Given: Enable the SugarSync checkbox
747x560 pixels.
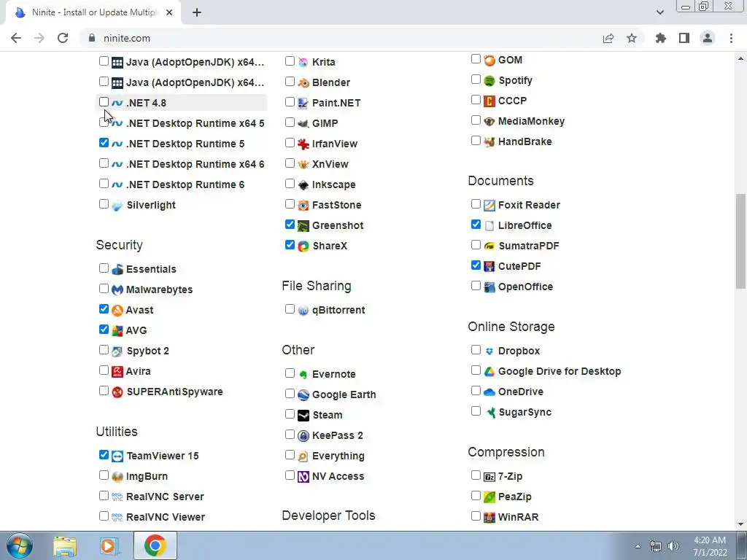Looking at the screenshot, I should (x=476, y=411).
